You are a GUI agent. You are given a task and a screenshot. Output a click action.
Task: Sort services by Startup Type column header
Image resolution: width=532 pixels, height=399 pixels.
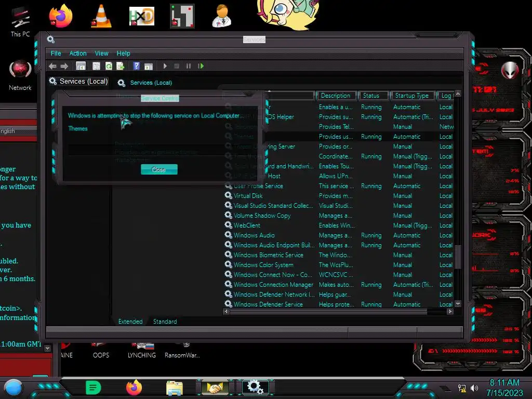tap(412, 96)
